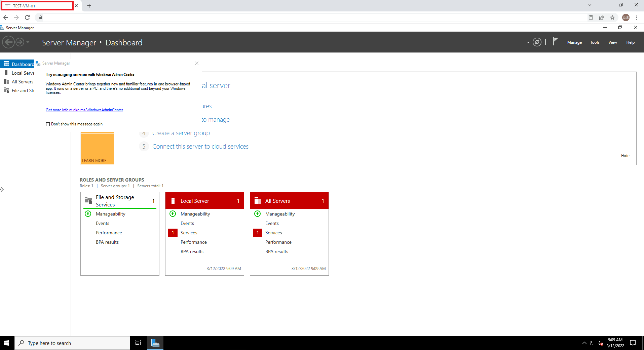
Task: Click the Local Server Manageability status icon
Action: tap(173, 214)
